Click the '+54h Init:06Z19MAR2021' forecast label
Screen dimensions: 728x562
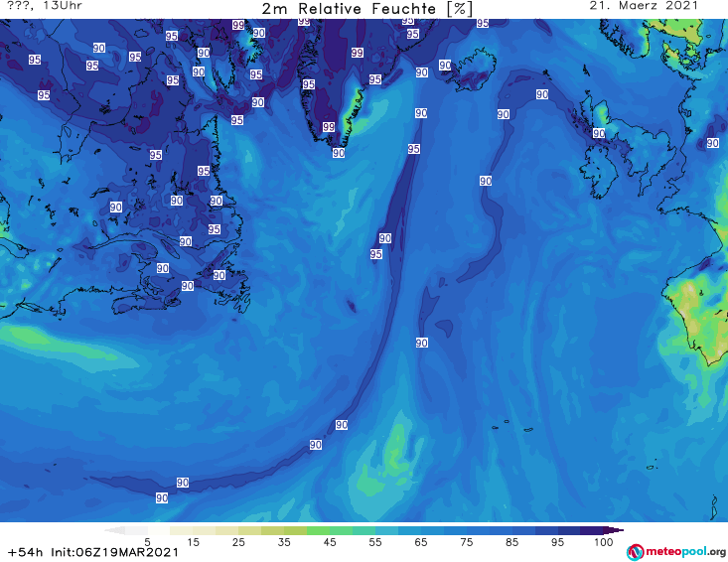[93, 552]
